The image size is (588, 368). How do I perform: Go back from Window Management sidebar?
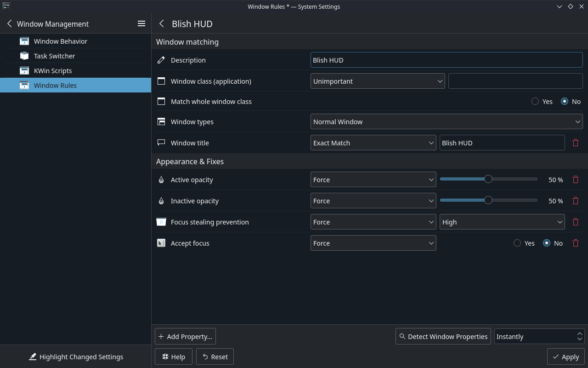tap(9, 23)
